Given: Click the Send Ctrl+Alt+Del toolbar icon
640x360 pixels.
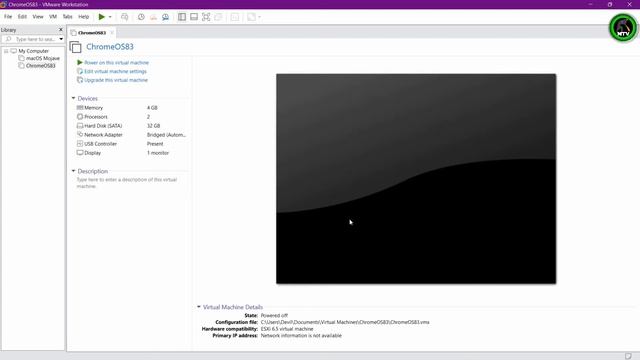Looking at the screenshot, I should click(x=124, y=17).
